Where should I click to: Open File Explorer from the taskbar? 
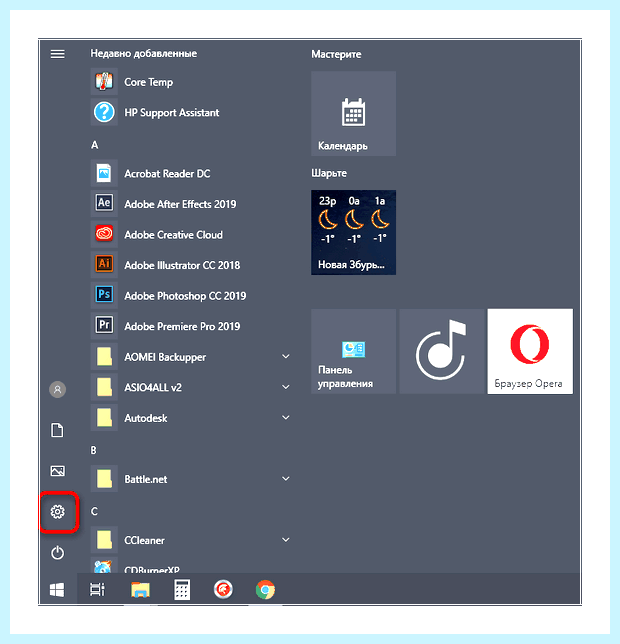point(140,590)
